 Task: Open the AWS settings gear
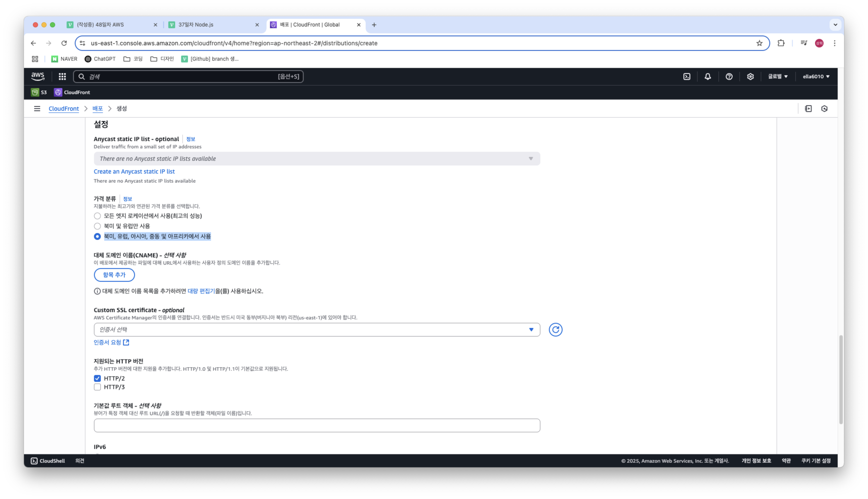750,76
